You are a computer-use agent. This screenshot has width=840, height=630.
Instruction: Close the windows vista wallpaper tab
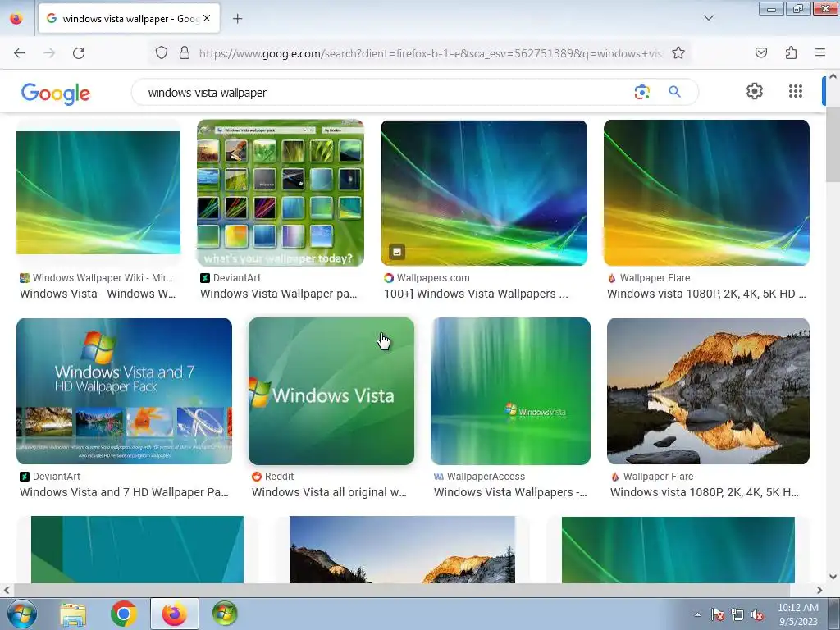click(x=207, y=18)
